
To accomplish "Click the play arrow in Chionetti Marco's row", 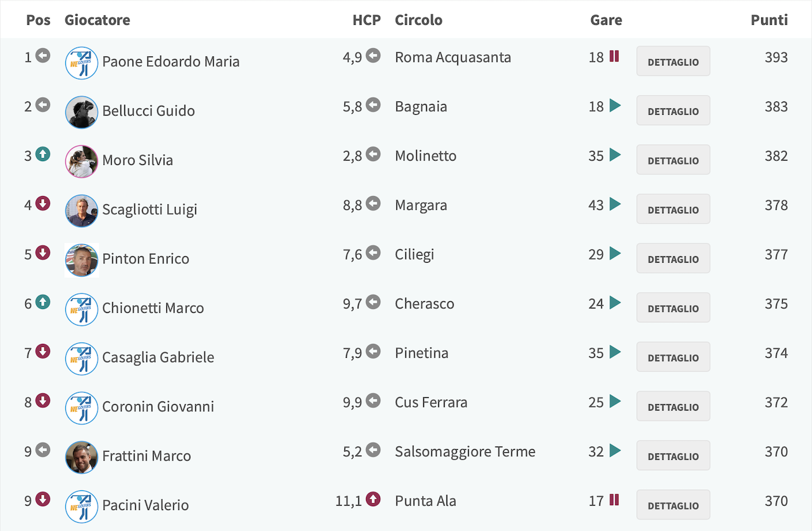I will [615, 303].
